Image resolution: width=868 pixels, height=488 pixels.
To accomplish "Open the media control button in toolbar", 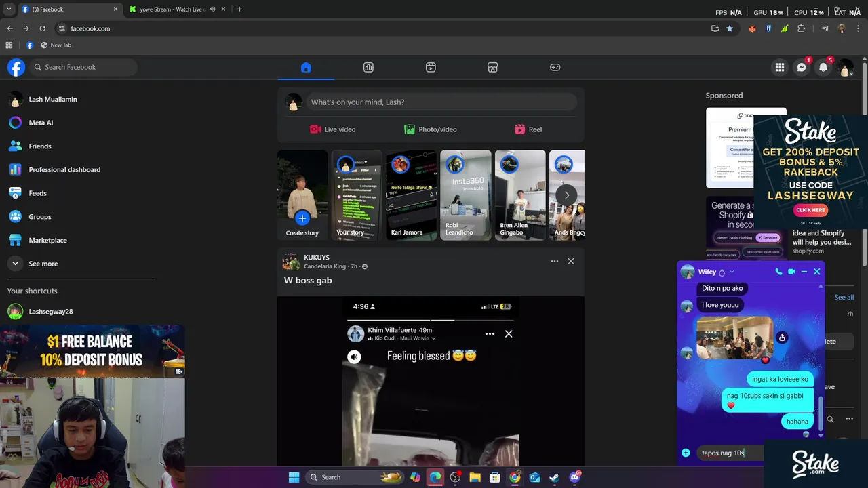I will [825, 28].
